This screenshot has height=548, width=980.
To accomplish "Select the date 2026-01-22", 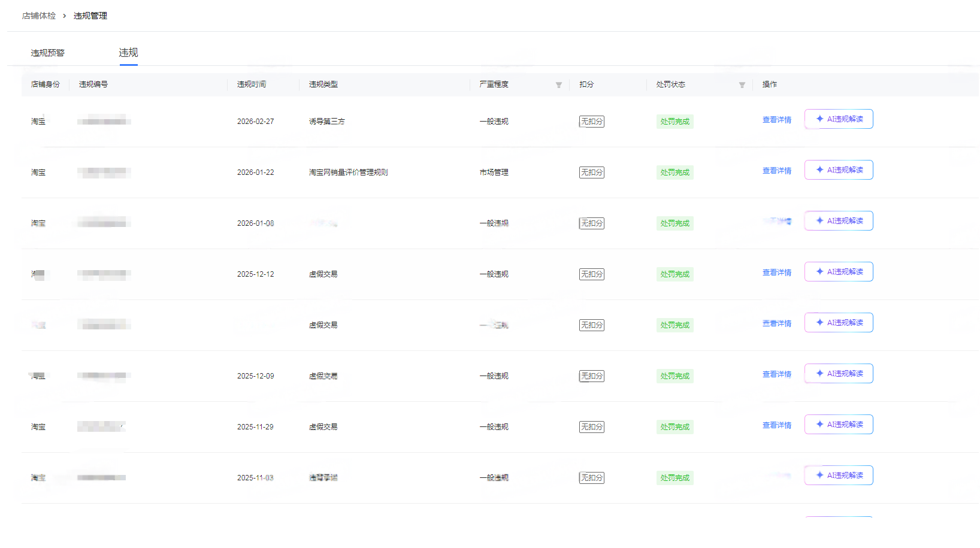I will coord(256,172).
